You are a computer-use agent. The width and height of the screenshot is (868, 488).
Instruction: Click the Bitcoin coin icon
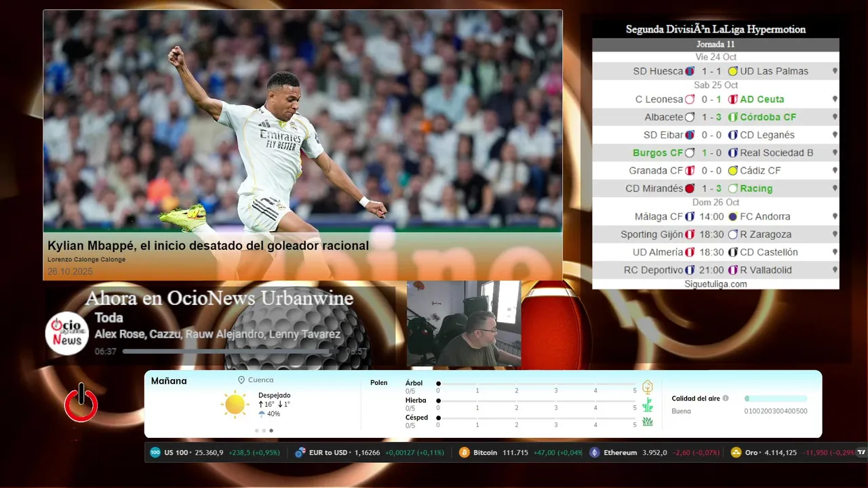(465, 453)
